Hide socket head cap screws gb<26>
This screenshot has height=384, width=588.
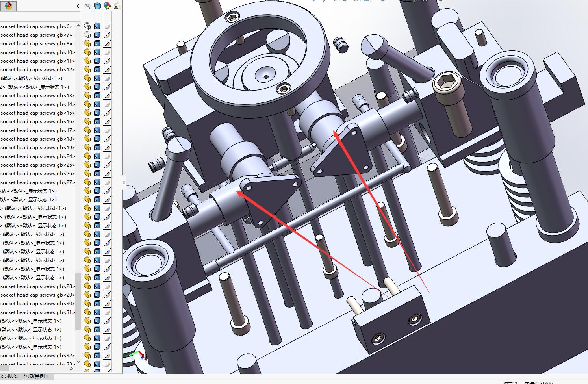[x=87, y=174]
